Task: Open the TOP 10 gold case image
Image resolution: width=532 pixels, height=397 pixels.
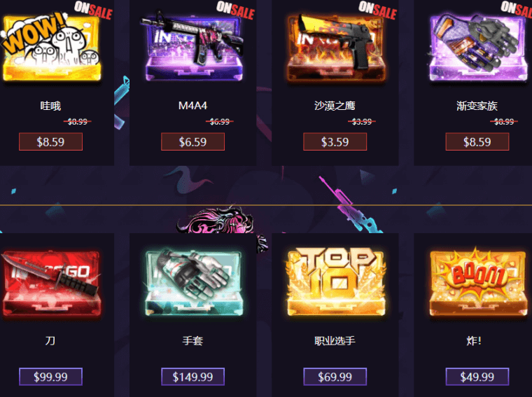Action: tap(336, 282)
